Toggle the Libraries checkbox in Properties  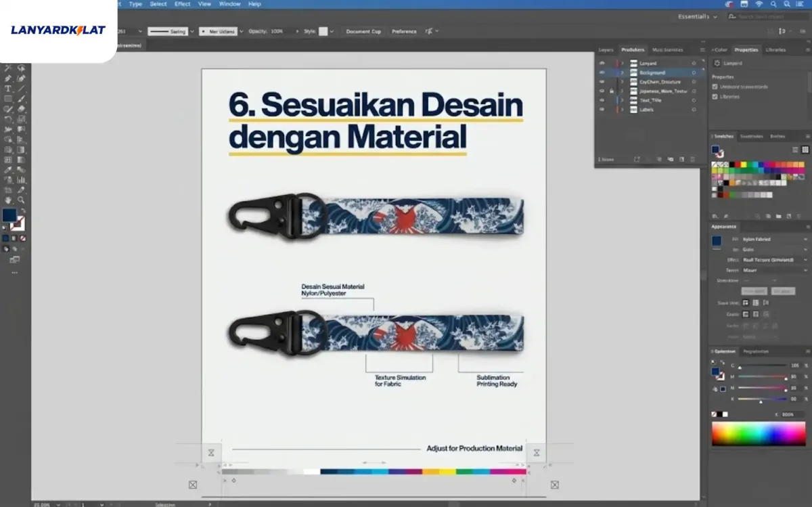pos(715,97)
